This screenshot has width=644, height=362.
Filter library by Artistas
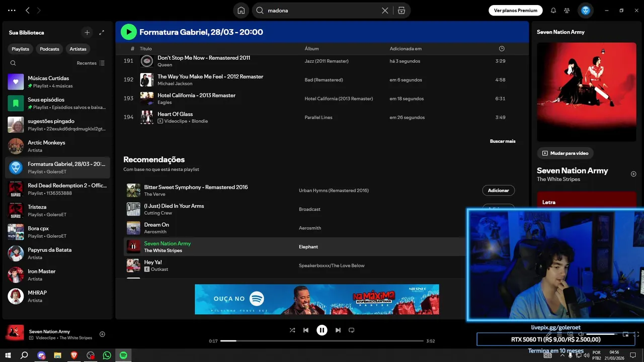[x=78, y=49]
